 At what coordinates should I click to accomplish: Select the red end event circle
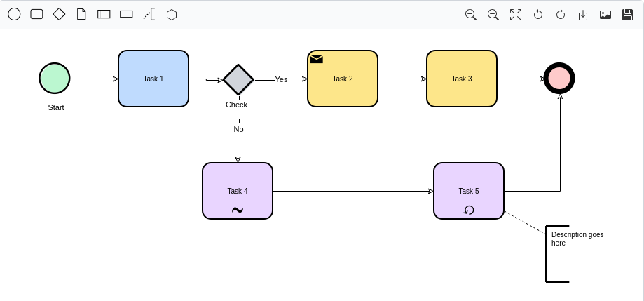tap(559, 78)
